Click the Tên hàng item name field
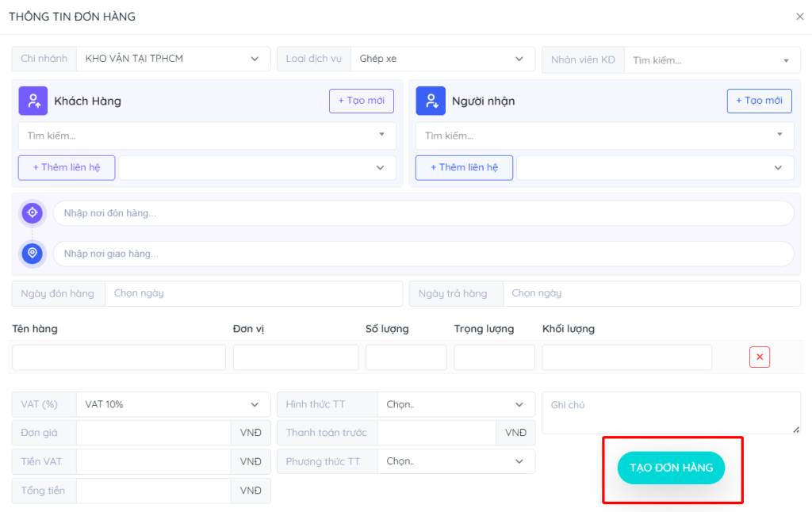 click(x=119, y=357)
